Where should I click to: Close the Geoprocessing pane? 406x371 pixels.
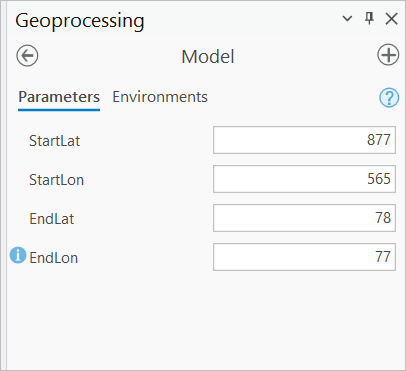[391, 19]
